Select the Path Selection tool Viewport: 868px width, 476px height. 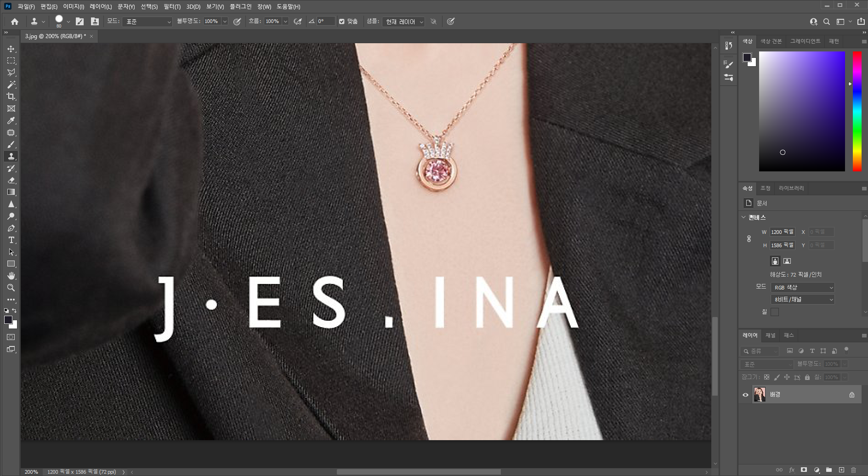pyautogui.click(x=11, y=252)
